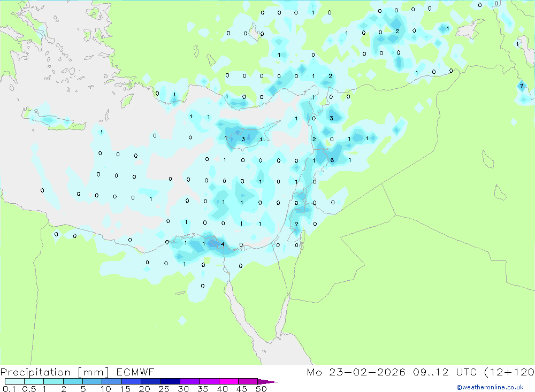Select the 40–45 mm magenta legend swatch
Screen dimensions: 535x392
228,381
